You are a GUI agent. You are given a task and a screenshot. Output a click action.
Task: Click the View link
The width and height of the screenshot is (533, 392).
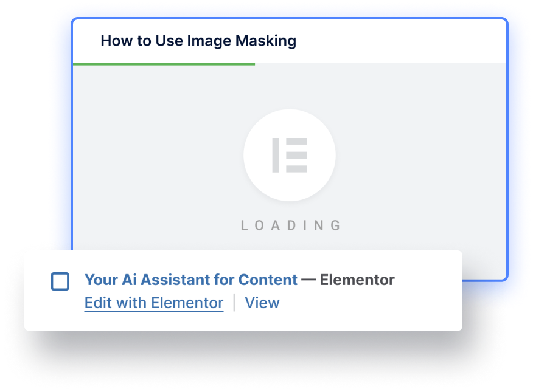point(262,303)
